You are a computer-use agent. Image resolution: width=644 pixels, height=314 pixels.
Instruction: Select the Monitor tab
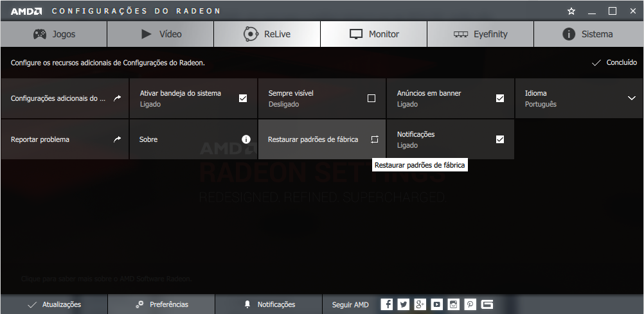pos(374,34)
